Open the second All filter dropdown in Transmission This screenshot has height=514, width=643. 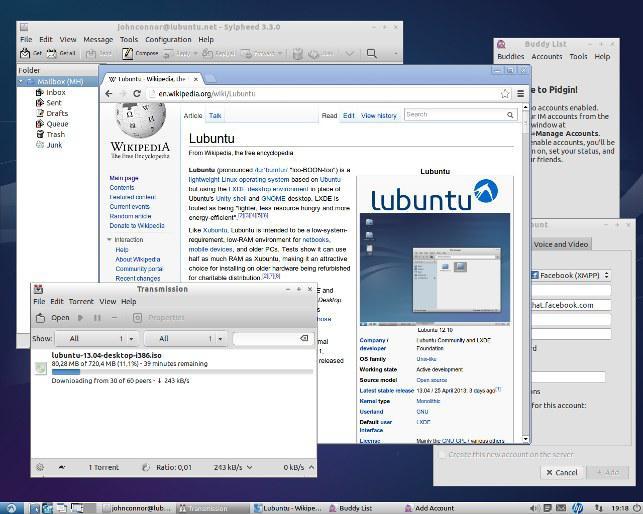click(x=185, y=338)
